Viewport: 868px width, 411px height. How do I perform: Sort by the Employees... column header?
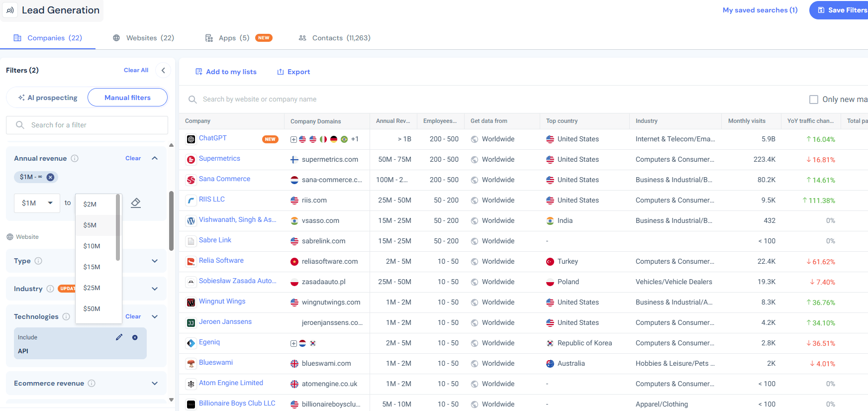(440, 121)
